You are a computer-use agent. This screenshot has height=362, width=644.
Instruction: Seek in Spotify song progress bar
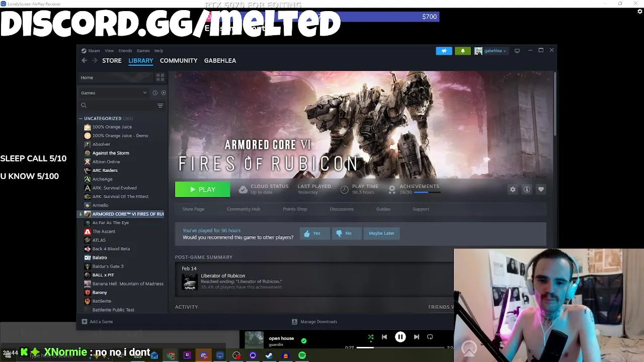pos(400,347)
